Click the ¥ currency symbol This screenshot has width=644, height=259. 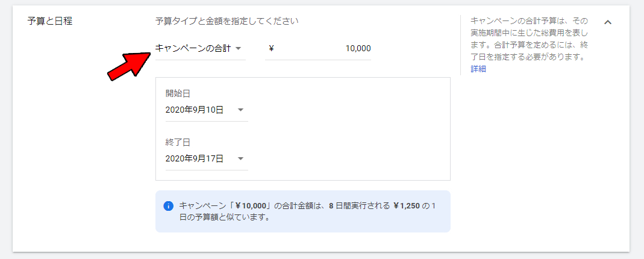coord(271,48)
